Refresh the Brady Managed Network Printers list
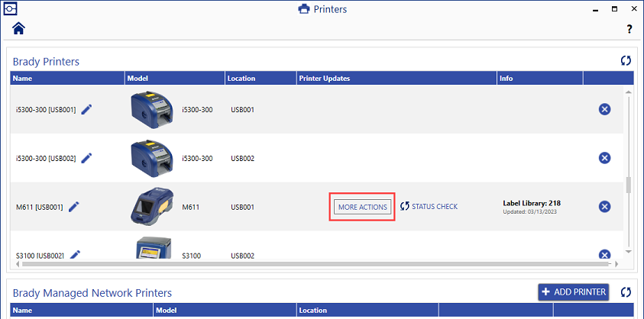The height and width of the screenshot is (319, 644). [x=626, y=292]
